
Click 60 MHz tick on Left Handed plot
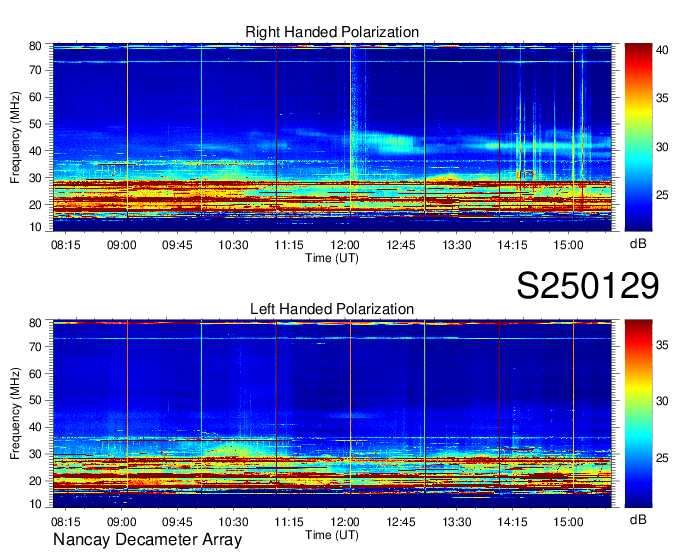pyautogui.click(x=35, y=374)
